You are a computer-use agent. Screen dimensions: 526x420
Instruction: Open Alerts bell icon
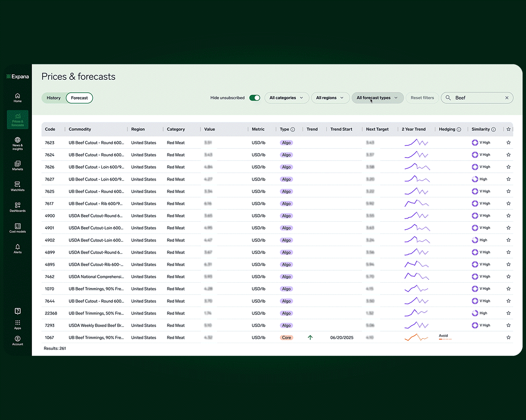(17, 249)
